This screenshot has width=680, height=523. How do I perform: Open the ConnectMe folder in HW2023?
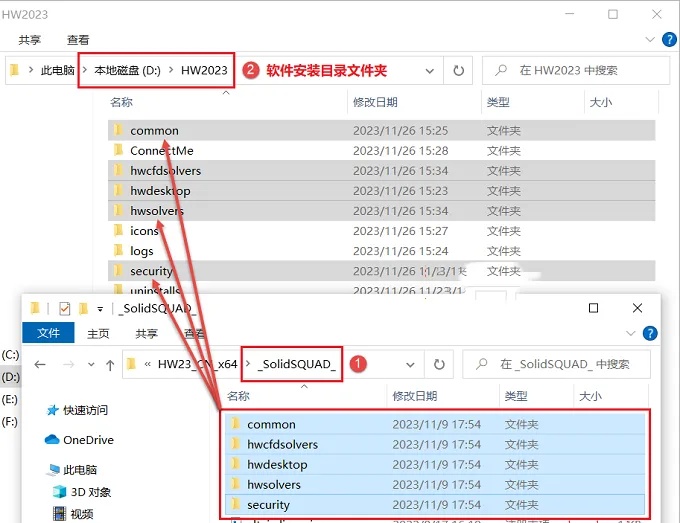381,150
